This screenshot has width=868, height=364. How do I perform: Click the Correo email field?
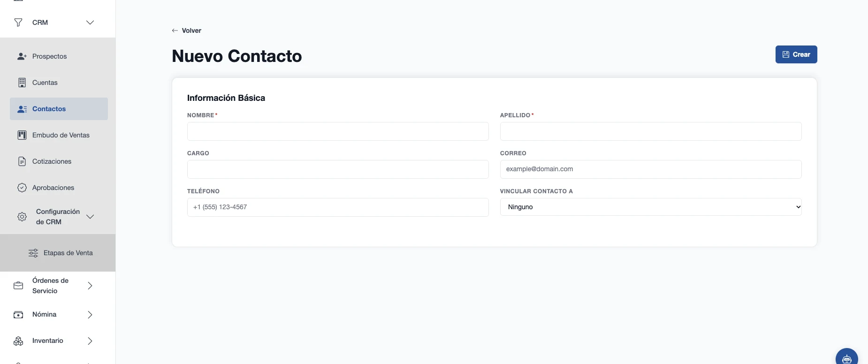pos(651,169)
